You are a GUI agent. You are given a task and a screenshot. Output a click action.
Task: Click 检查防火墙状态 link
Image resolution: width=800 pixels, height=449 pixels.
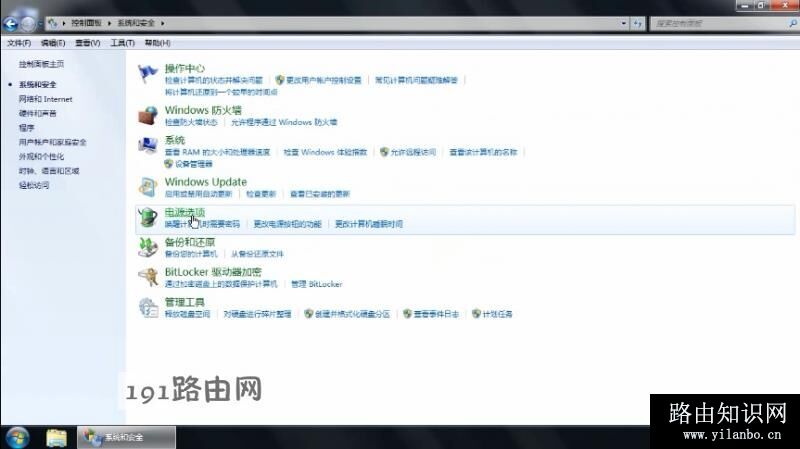[x=191, y=122]
